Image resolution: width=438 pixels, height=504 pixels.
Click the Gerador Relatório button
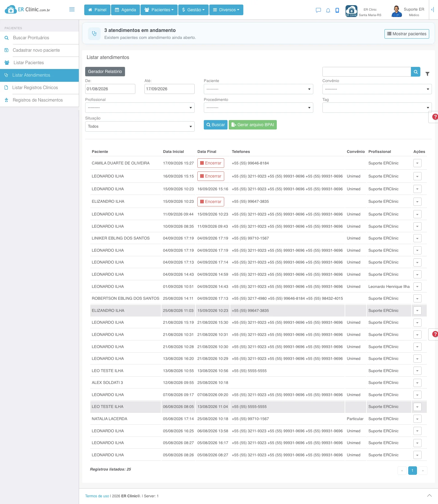[105, 71]
